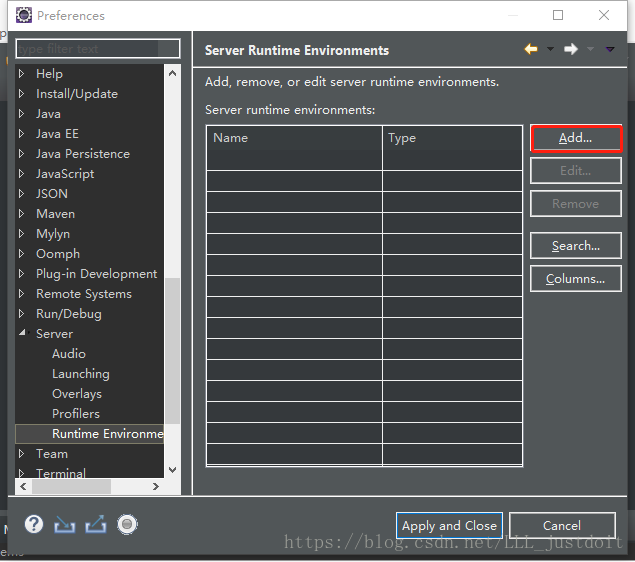This screenshot has width=635, height=562.
Task: Click the tree scroll down arrow
Action: tap(173, 470)
